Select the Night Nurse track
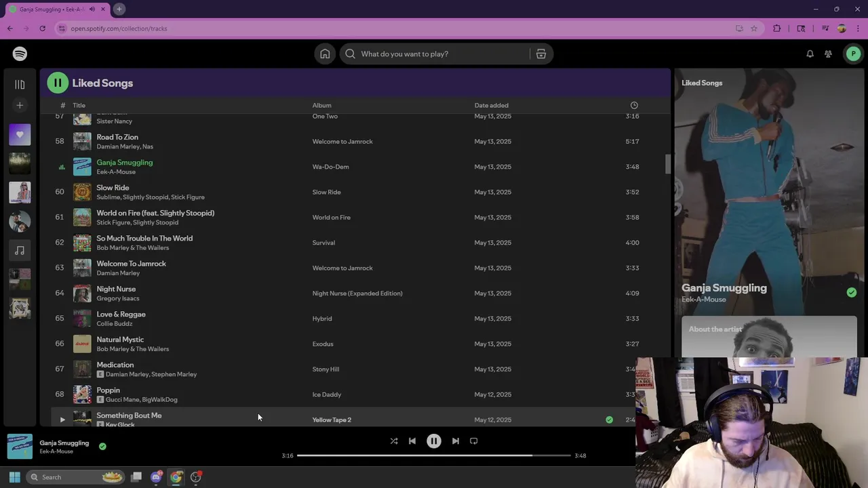The width and height of the screenshot is (868, 488). [x=116, y=289]
